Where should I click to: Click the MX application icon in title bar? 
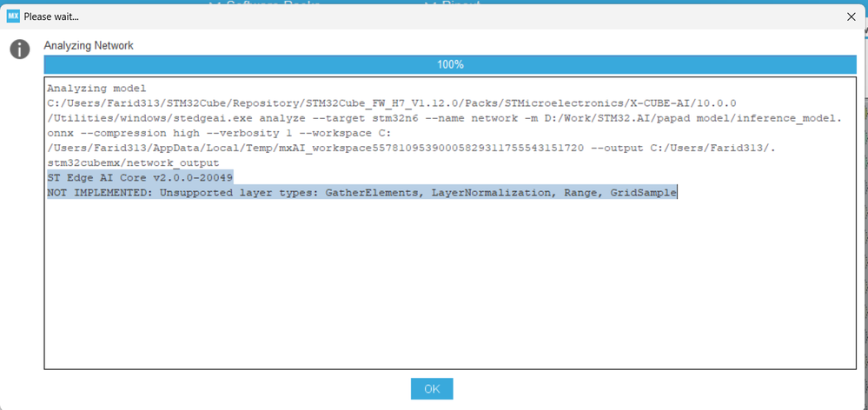click(13, 17)
